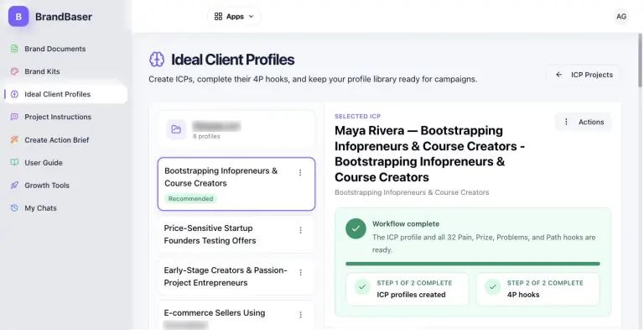This screenshot has height=330, width=644.
Task: Click the 'Create ICPs, complete their 4P hooks' description
Action: tap(313, 79)
